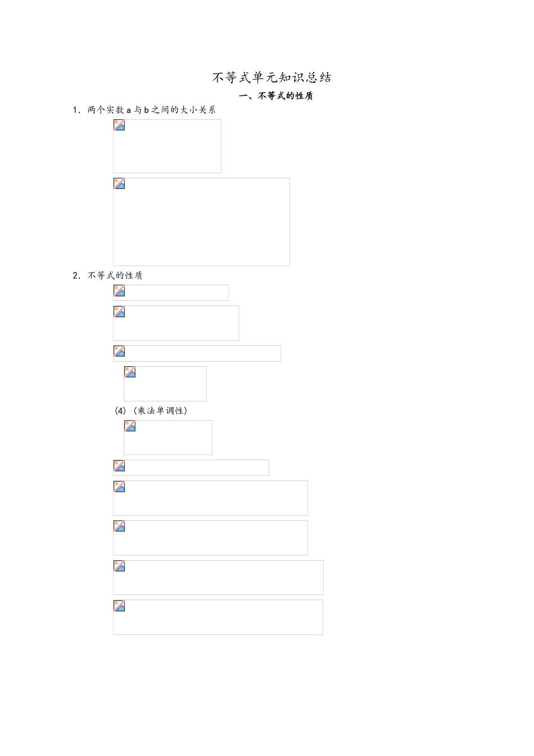The height and width of the screenshot is (756, 534).
Task: Click the line '1. 两个实数 a 与 b 之间的大小关系'
Action: 144,110
